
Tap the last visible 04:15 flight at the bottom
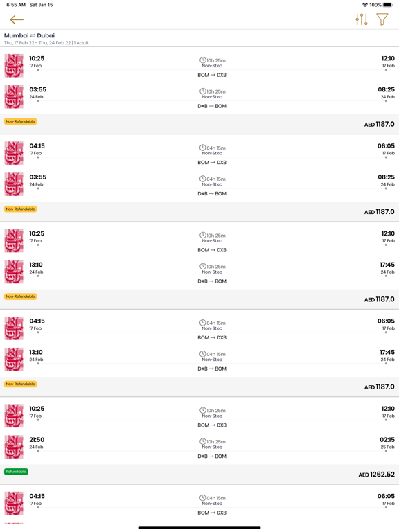pos(199,504)
